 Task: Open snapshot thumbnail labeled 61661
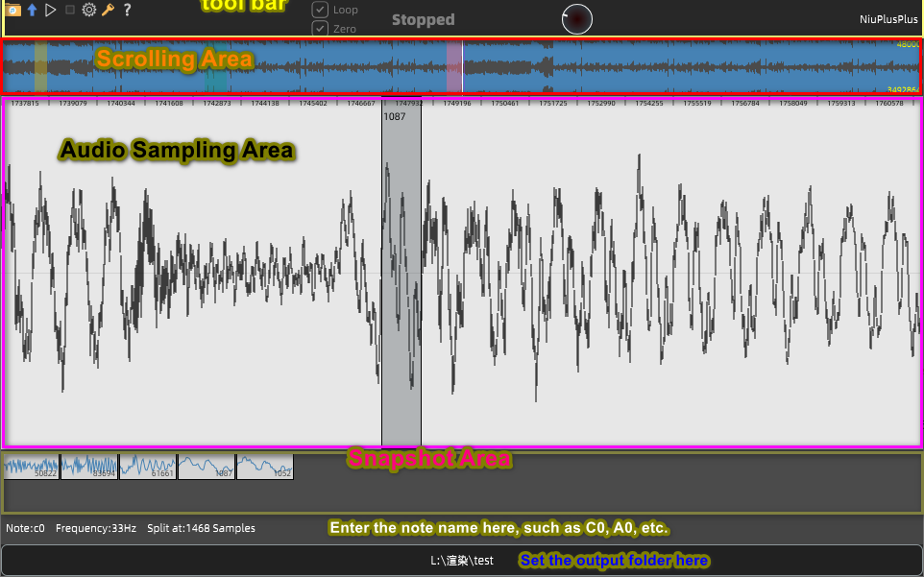pos(148,467)
